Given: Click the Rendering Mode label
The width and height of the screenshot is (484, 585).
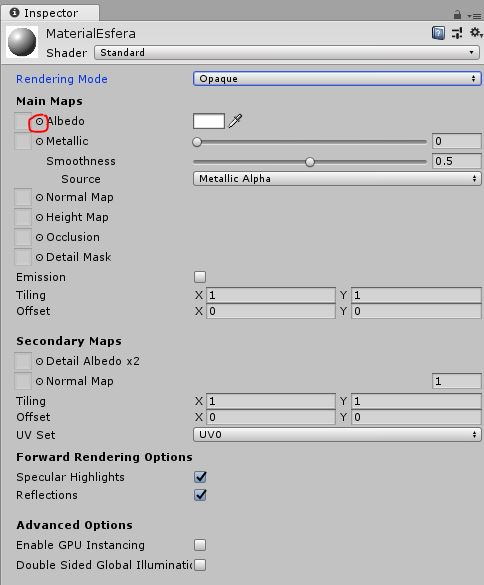Looking at the screenshot, I should pos(62,79).
